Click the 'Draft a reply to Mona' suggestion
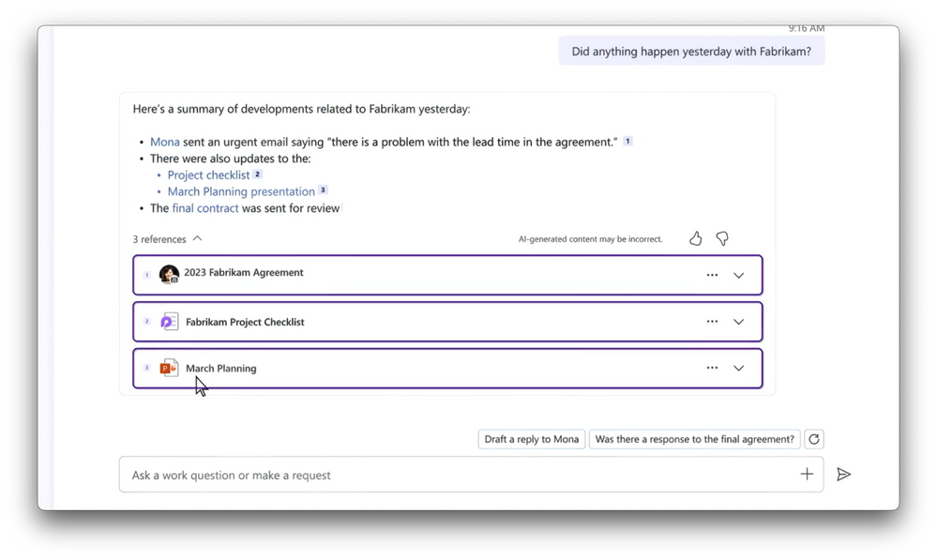The width and height of the screenshot is (937, 560). point(532,439)
